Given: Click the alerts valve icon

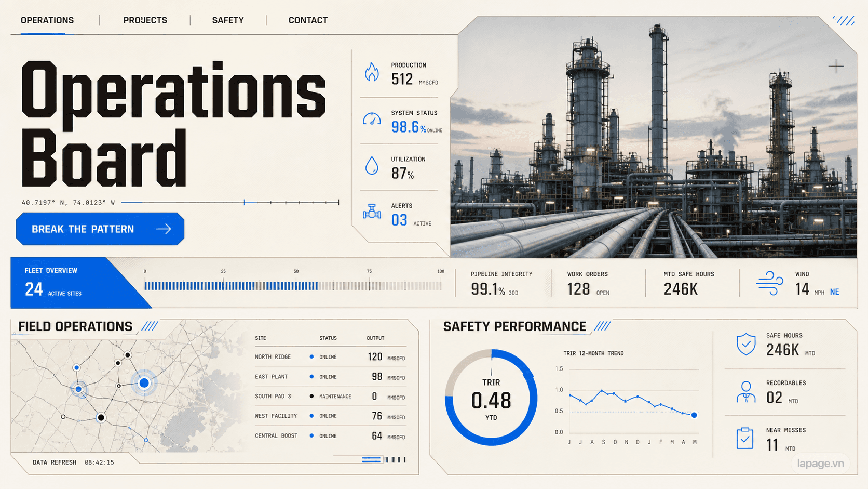Looking at the screenshot, I should pos(372,212).
